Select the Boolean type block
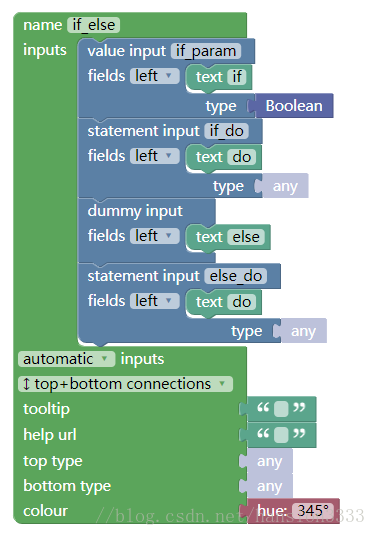Viewport: 377px width, 536px height. 294,106
